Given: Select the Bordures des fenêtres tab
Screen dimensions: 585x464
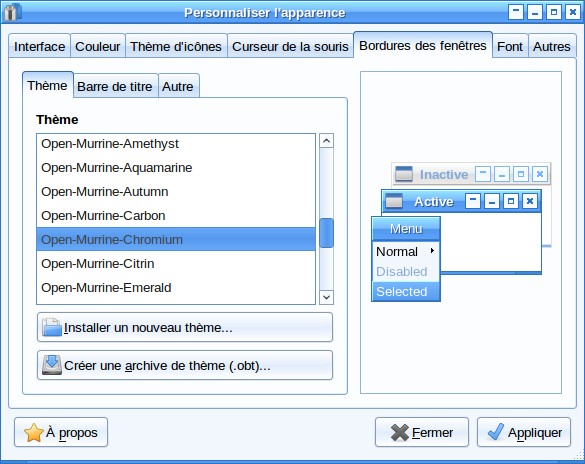Looking at the screenshot, I should pos(423,45).
